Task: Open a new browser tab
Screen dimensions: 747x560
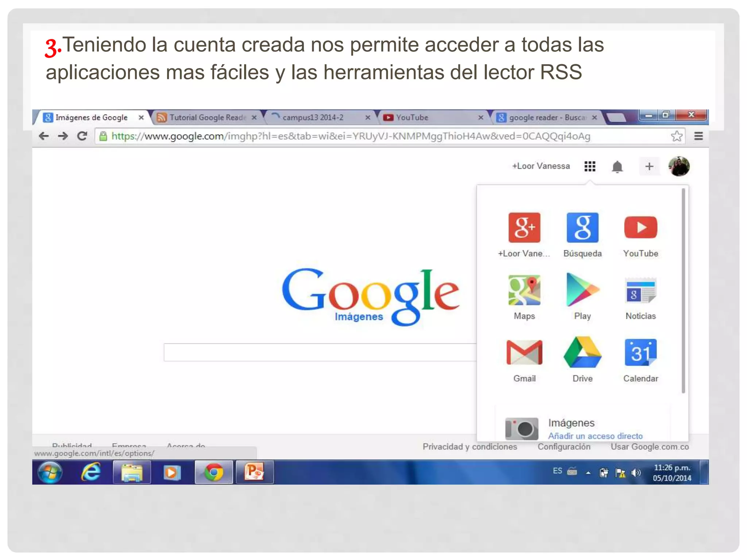Action: click(616, 117)
